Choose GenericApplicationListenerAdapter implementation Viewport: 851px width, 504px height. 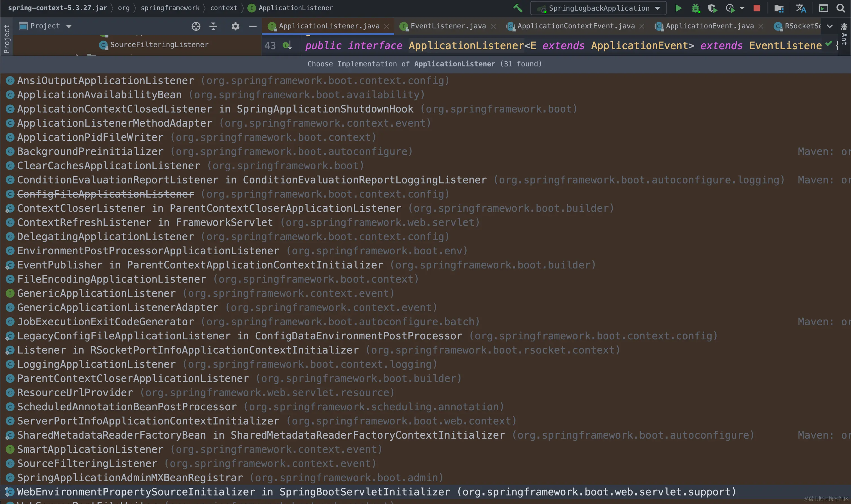(x=425, y=308)
